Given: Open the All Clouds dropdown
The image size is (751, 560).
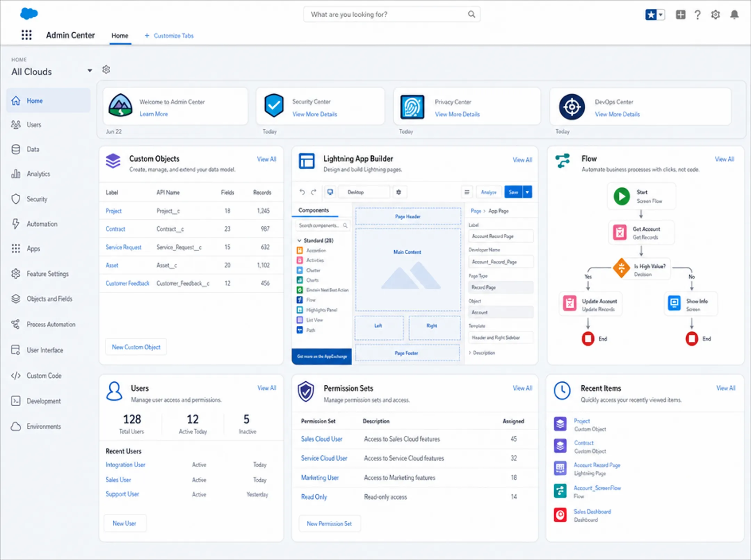Looking at the screenshot, I should point(90,71).
